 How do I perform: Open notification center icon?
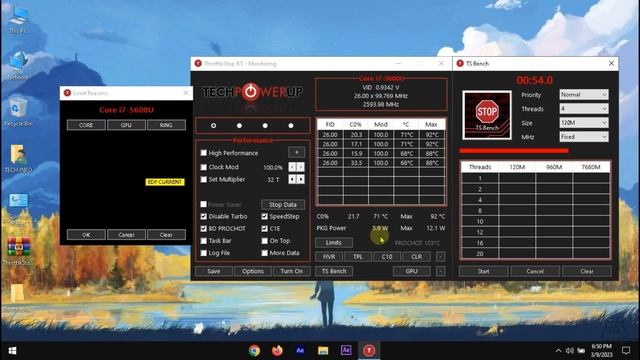tap(626, 351)
